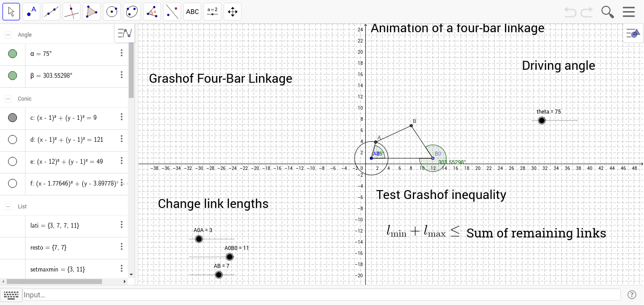Click the 'Animation of a four-bar linkage' title
This screenshot has height=305, width=644.
coord(458,28)
